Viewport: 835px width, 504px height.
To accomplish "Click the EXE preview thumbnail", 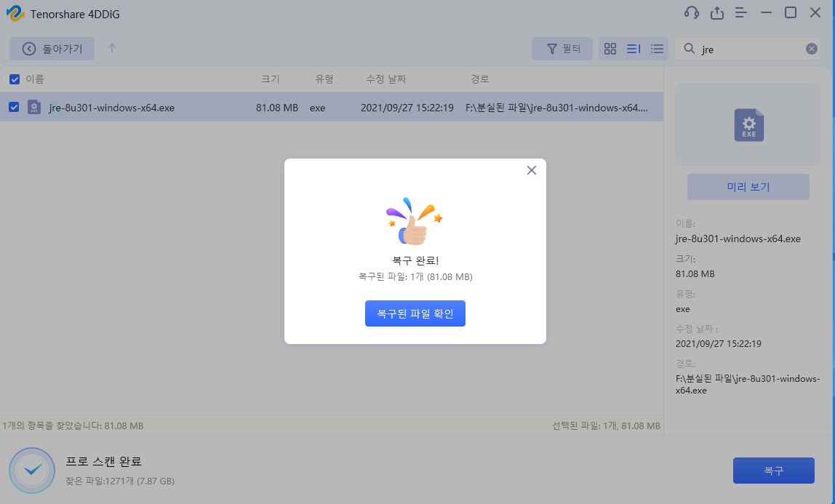I will click(748, 124).
